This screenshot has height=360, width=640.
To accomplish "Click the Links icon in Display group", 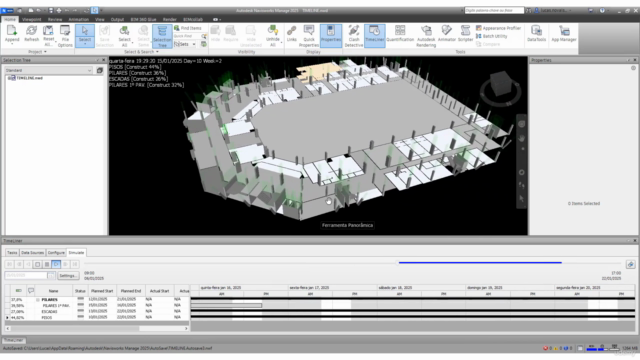I will click(x=291, y=33).
